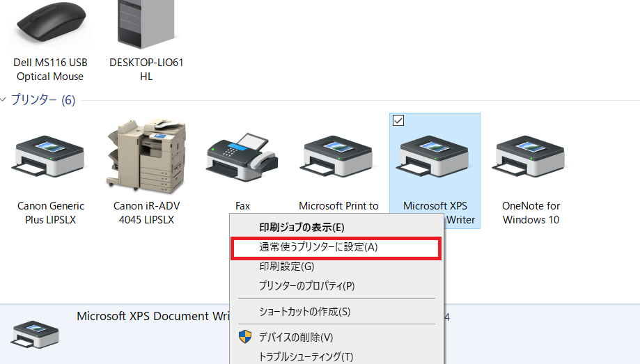Uncheck the Microsoft XPS printer selection checkbox

398,120
